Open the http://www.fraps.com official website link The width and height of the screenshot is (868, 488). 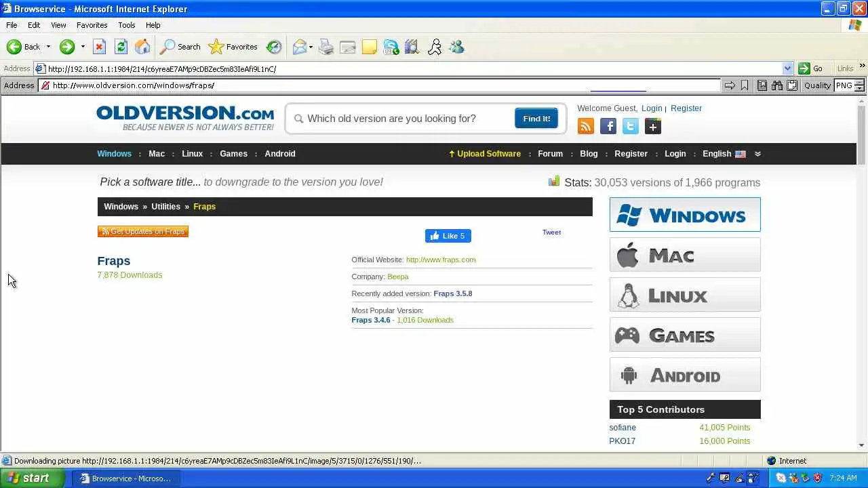[x=441, y=260]
